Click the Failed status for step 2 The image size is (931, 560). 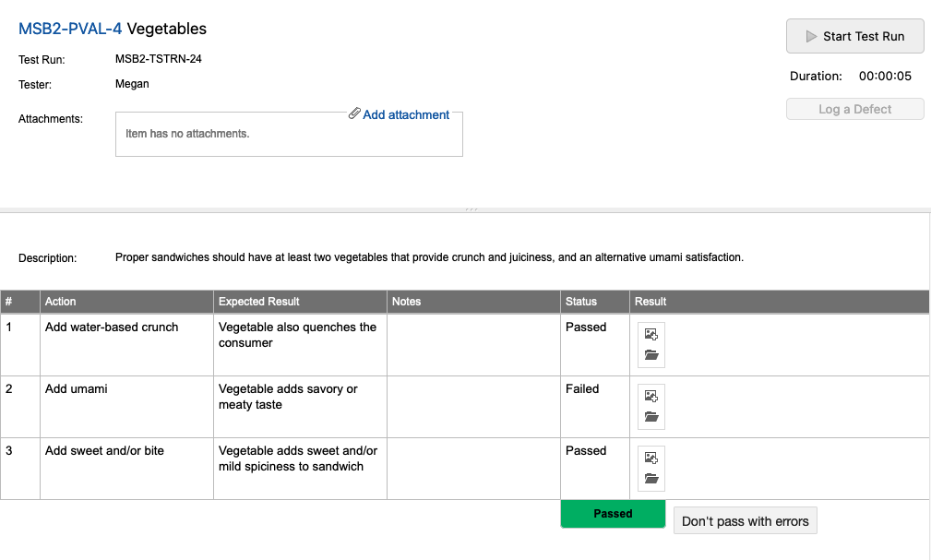tap(582, 389)
